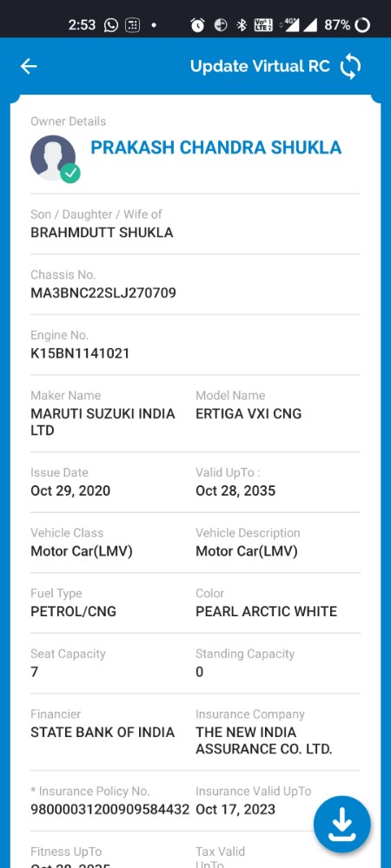
Task: Tap the blue download floating button
Action: (x=341, y=825)
